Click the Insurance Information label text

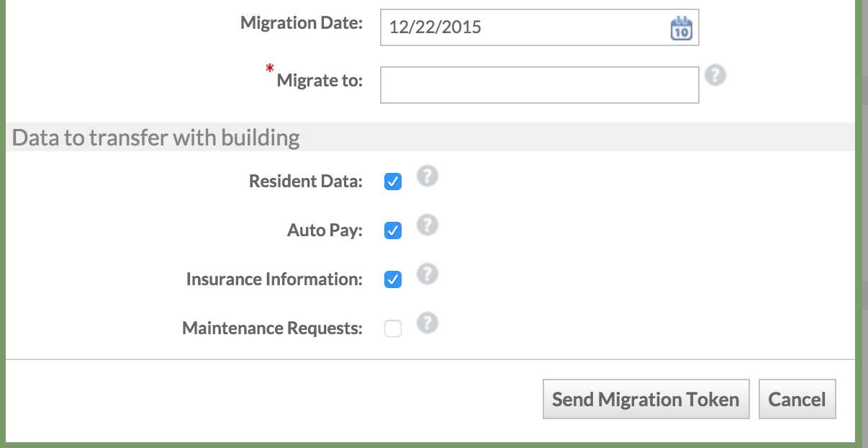(273, 279)
